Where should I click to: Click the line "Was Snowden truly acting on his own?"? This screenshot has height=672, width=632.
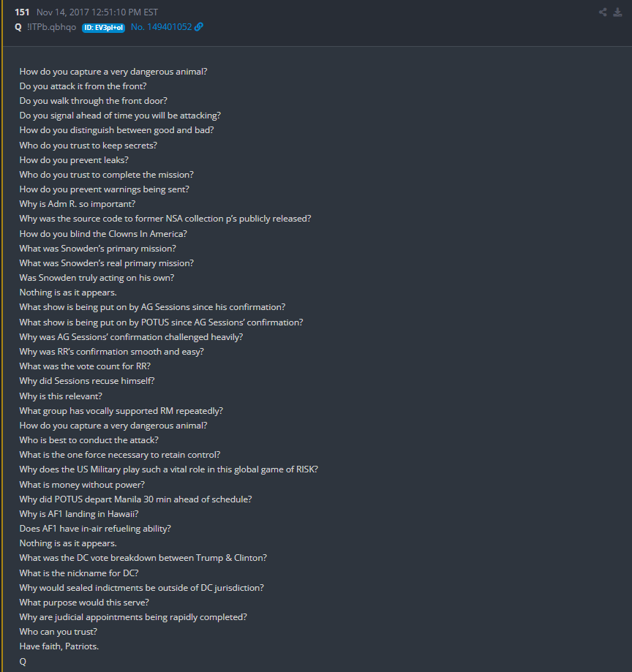tap(97, 278)
